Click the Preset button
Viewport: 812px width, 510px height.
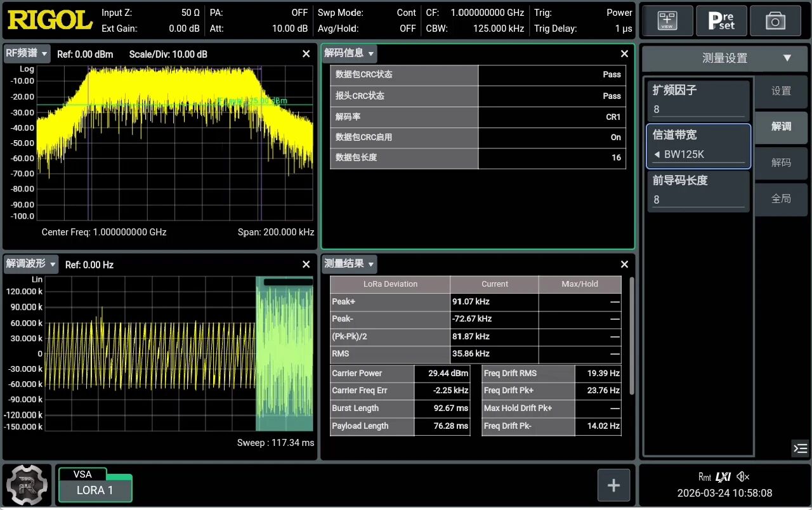coord(721,20)
